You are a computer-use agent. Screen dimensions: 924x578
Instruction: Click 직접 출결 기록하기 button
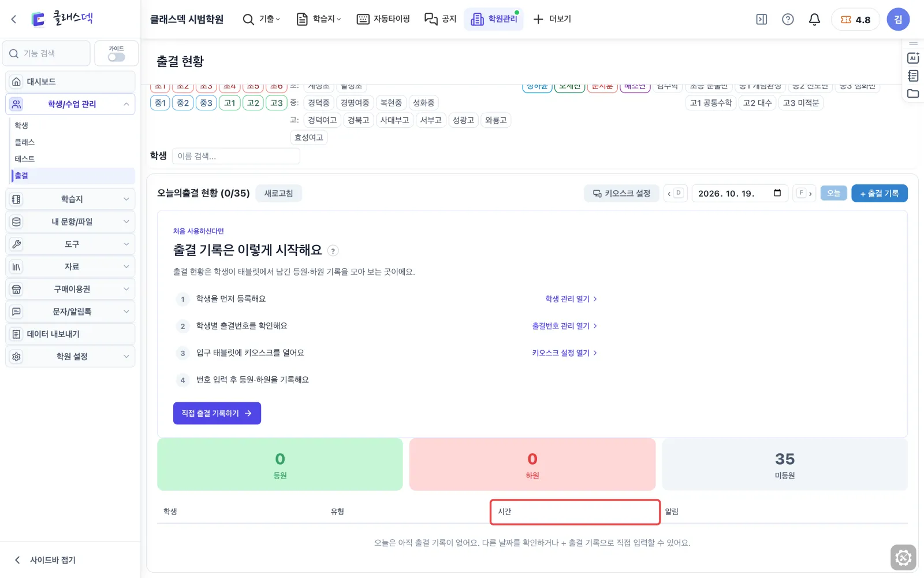[x=217, y=413]
